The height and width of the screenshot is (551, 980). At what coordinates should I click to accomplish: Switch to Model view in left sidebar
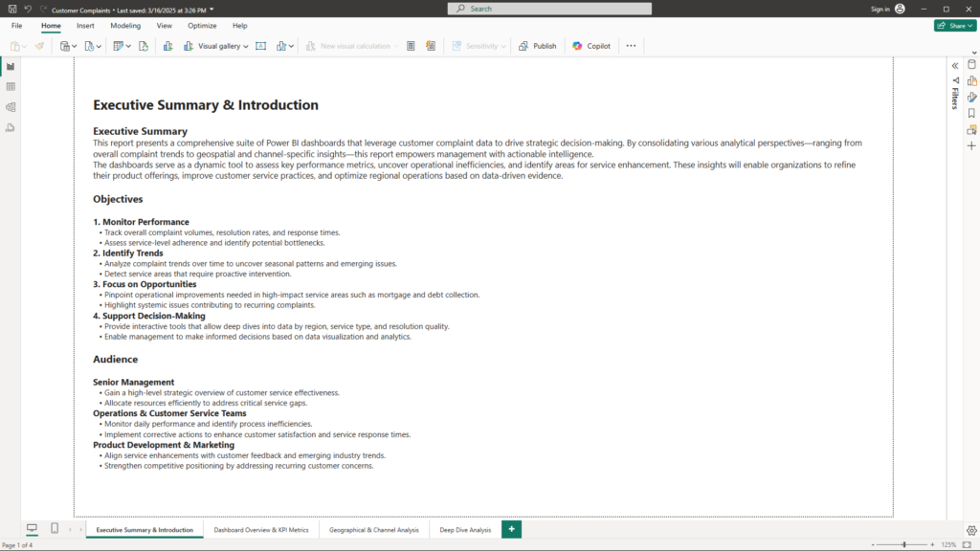(11, 107)
